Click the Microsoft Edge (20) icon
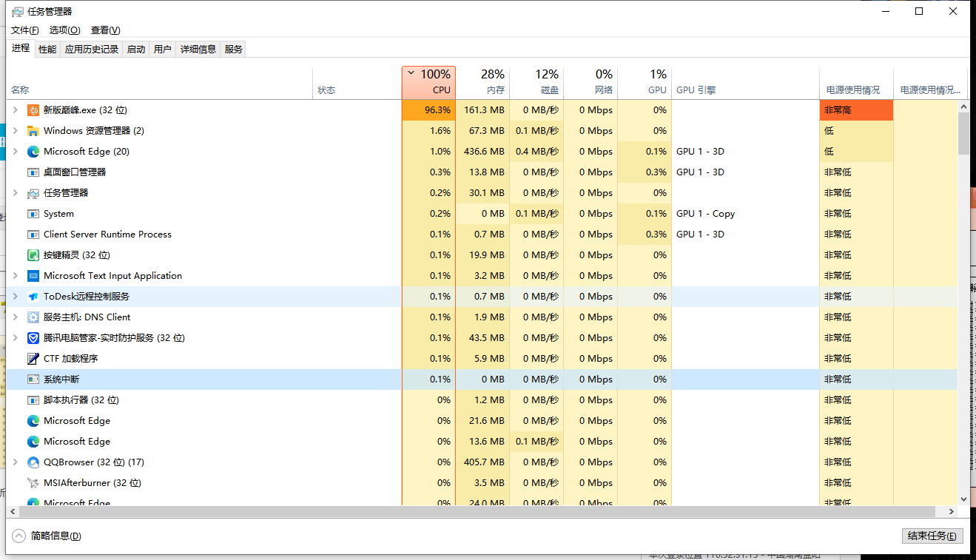976x560 pixels. click(x=33, y=152)
